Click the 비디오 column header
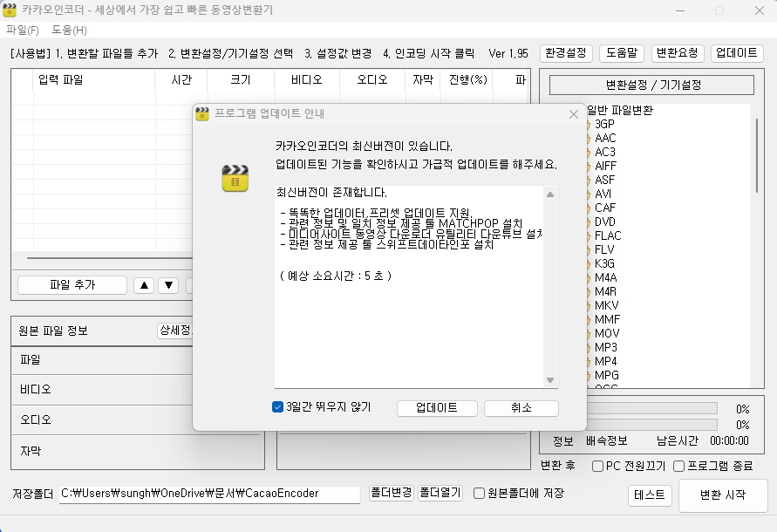777x532 pixels. [x=307, y=80]
